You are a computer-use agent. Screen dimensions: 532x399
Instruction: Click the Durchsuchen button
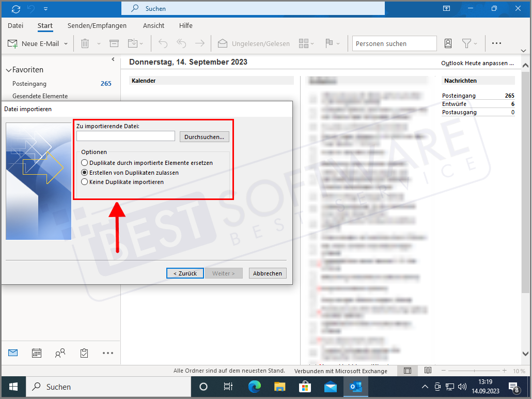tap(206, 136)
